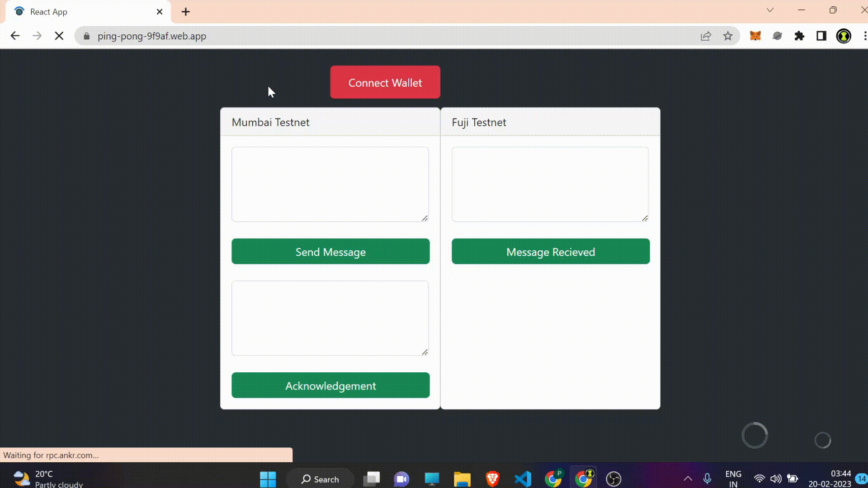The image size is (868, 488).
Task: Click the browser bookmark star icon
Action: (x=728, y=36)
